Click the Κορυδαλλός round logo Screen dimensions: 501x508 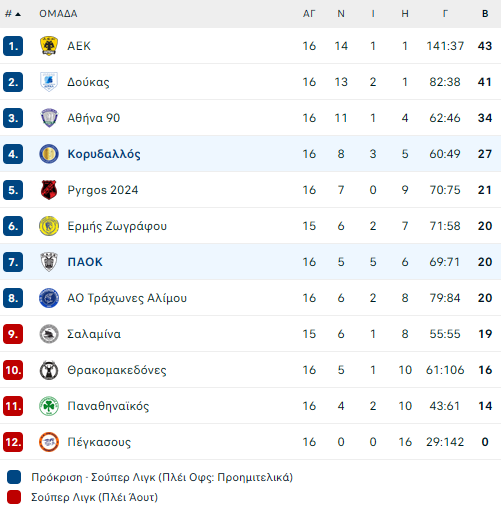[49, 154]
